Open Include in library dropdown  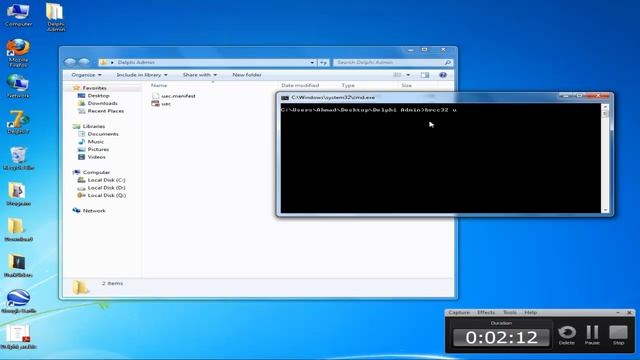(142, 75)
